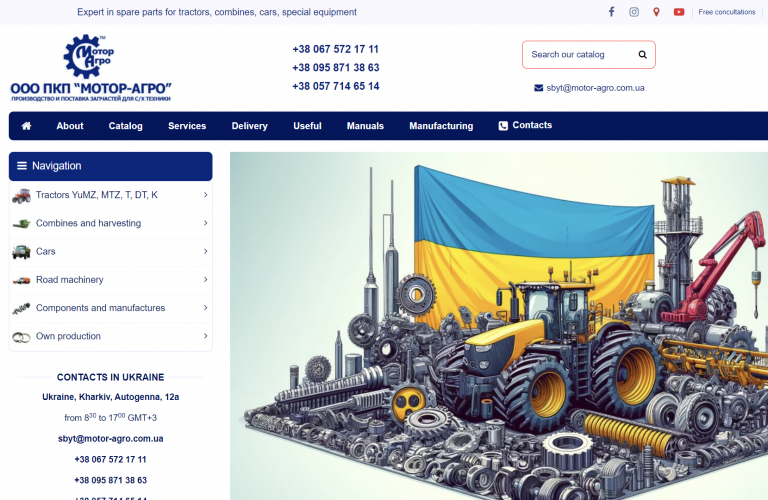This screenshot has width=768, height=500.
Task: Click sidebar phone +38 095 871 38 63
Action: 111,480
